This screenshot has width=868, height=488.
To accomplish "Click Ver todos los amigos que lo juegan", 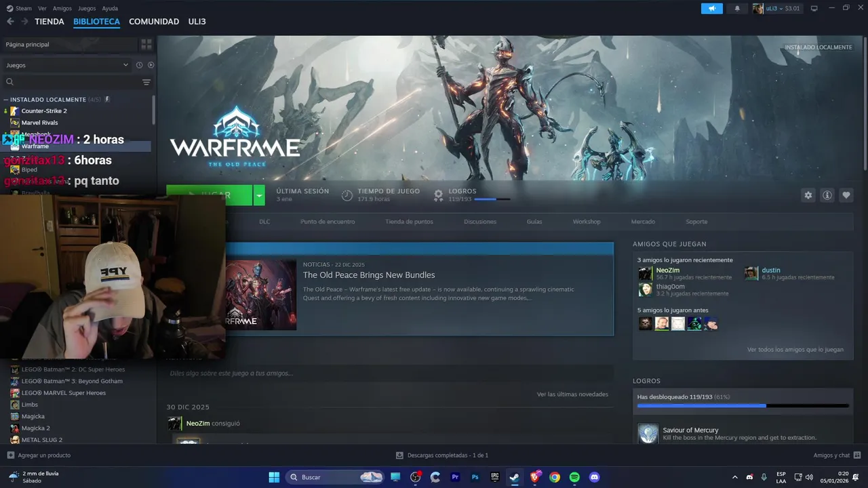I will [x=795, y=350].
